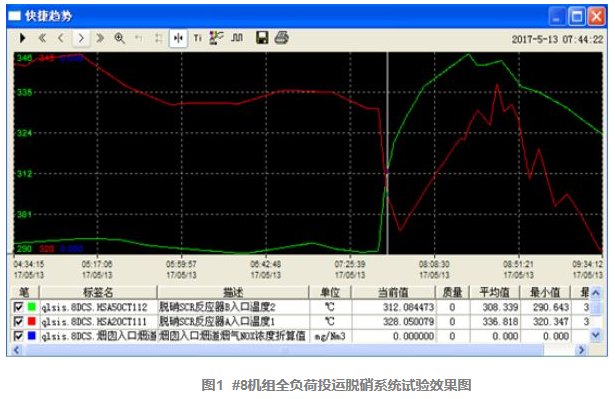Click the green pen color swatch
The height and width of the screenshot is (399, 615).
(x=31, y=307)
